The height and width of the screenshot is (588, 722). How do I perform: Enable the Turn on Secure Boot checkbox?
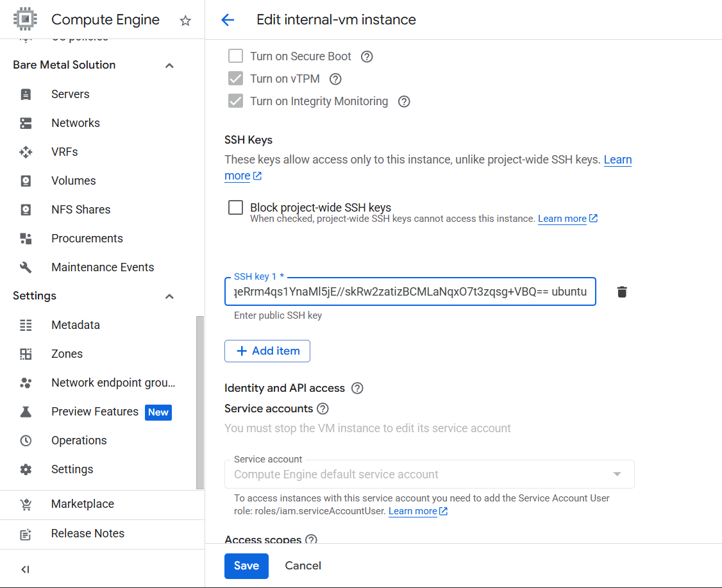(236, 56)
